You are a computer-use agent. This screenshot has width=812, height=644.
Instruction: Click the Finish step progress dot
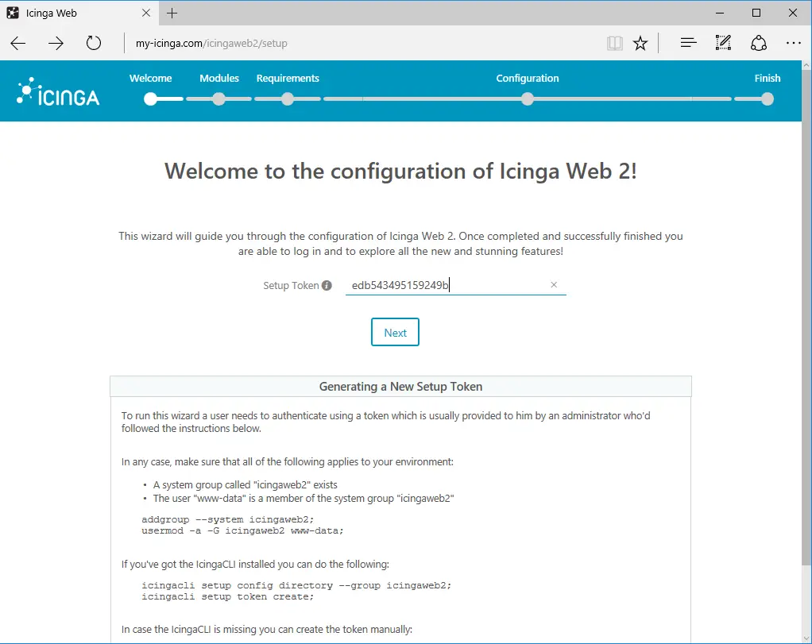[x=768, y=99]
